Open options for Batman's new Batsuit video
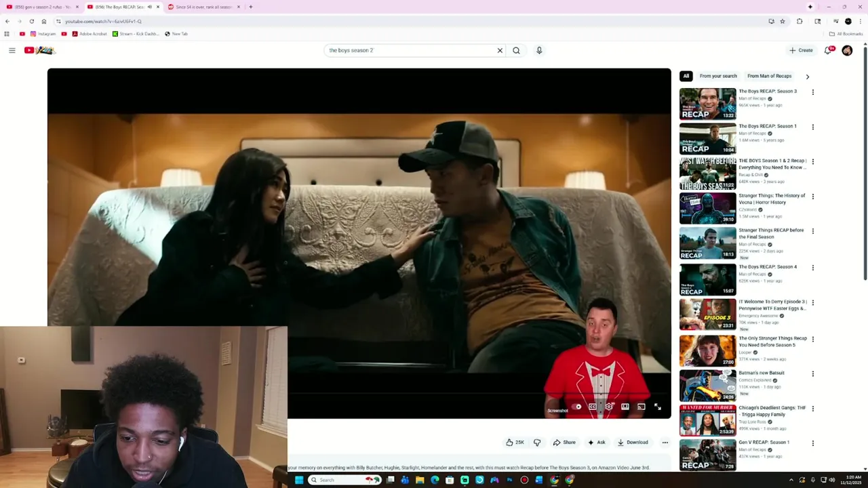Image resolution: width=868 pixels, height=488 pixels. click(x=812, y=373)
